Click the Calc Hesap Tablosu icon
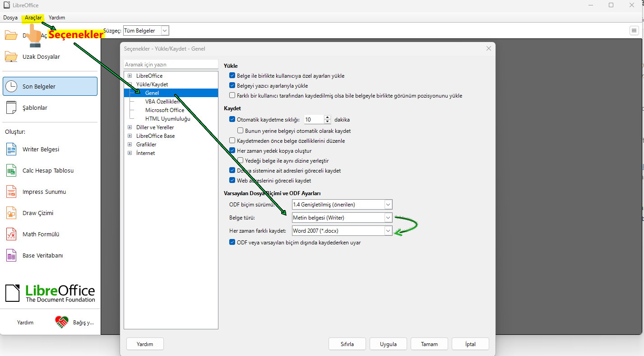The height and width of the screenshot is (356, 644). (11, 170)
